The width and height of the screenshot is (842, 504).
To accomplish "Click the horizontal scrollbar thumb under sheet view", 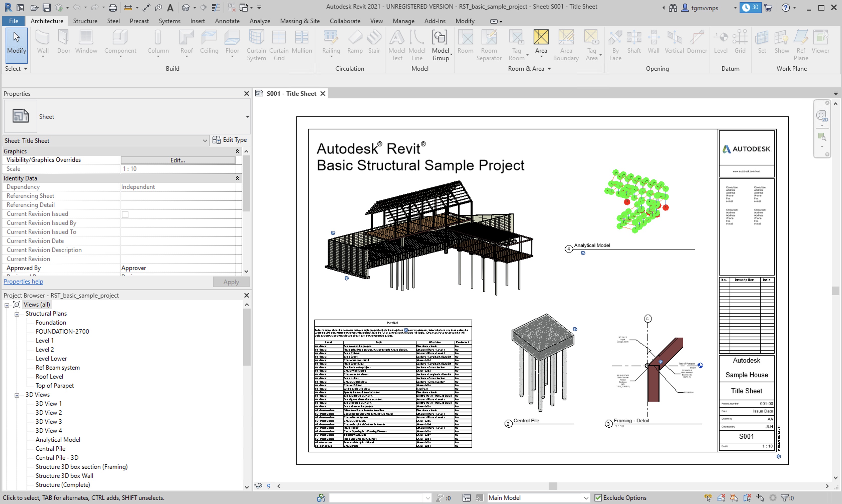I will click(x=553, y=486).
